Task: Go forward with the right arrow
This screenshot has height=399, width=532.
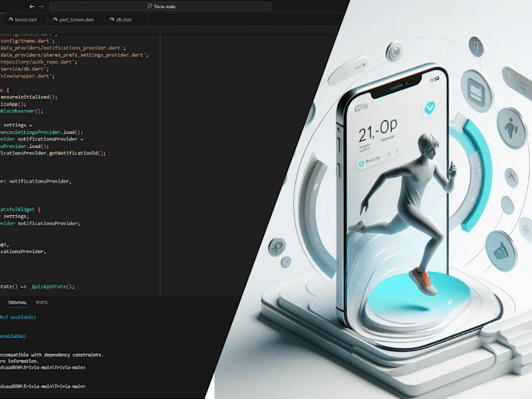Action: [x=41, y=7]
